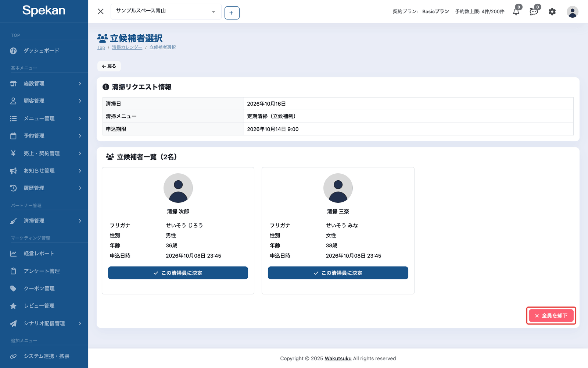Open 経営レポート menu item
This screenshot has width=588, height=368.
pyautogui.click(x=44, y=254)
